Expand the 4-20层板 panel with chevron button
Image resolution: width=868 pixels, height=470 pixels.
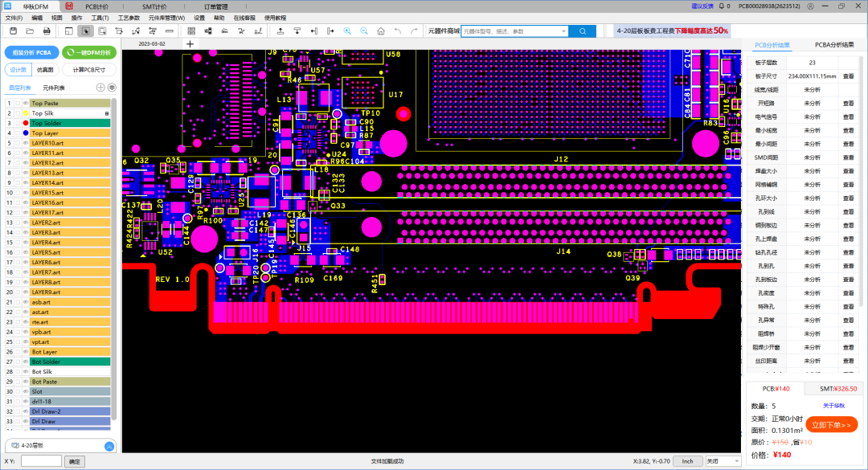point(108,446)
